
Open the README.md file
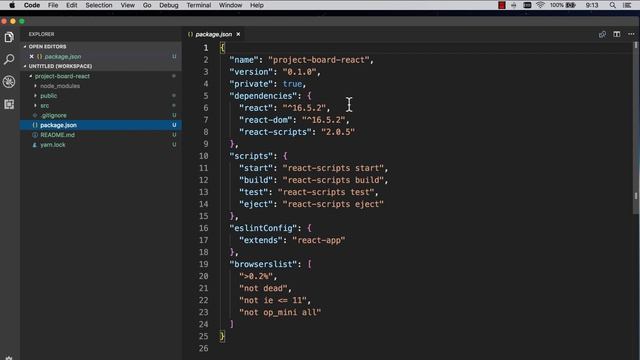point(101,135)
